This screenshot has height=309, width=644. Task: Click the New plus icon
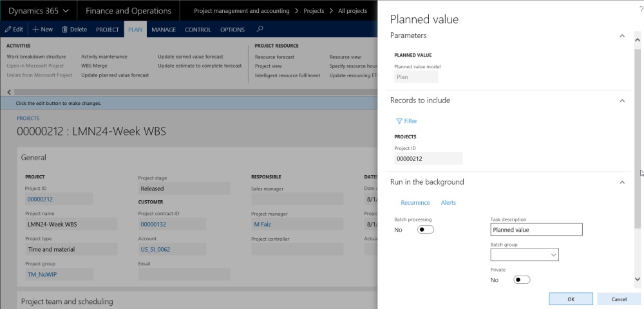pos(36,30)
